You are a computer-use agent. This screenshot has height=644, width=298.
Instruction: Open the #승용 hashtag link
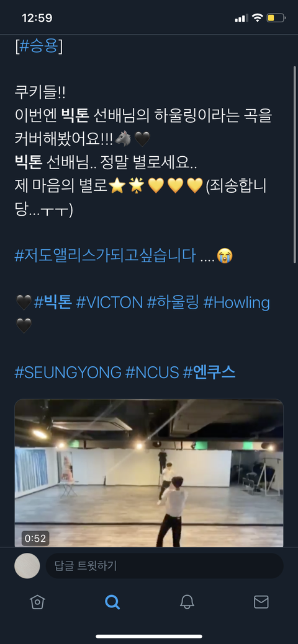[38, 46]
